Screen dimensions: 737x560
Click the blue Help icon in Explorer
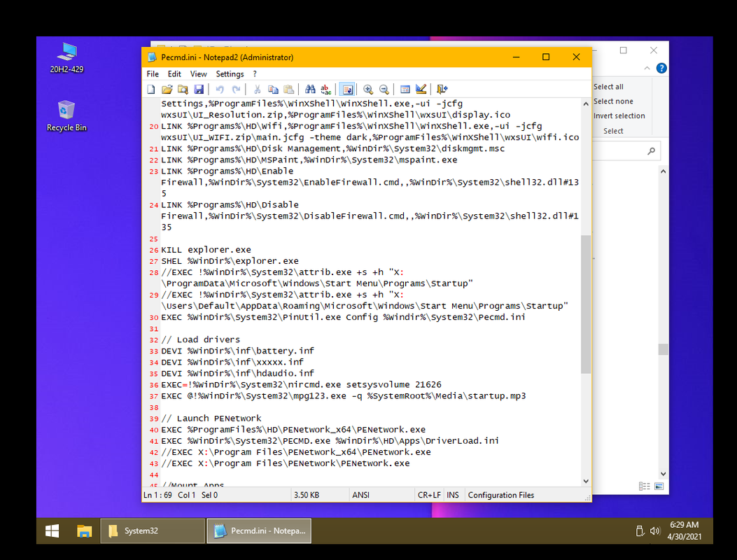pyautogui.click(x=661, y=69)
